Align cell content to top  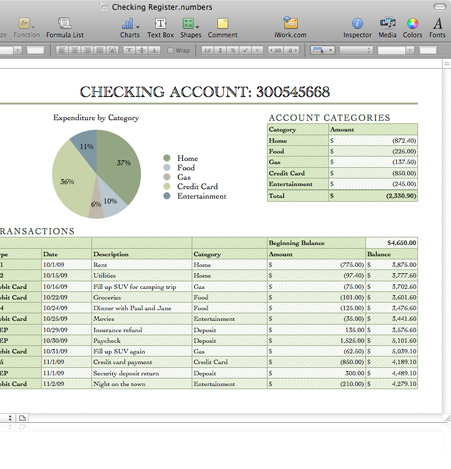pyautogui.click(x=129, y=50)
